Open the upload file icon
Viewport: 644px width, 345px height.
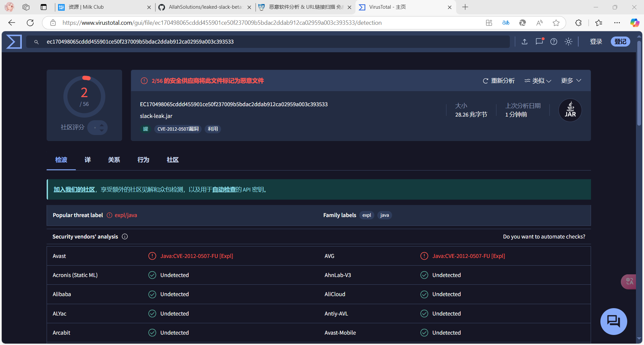pos(525,42)
